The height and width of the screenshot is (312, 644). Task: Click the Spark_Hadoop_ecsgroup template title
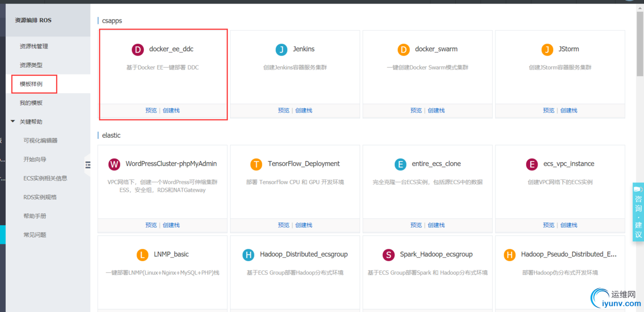pyautogui.click(x=436, y=254)
